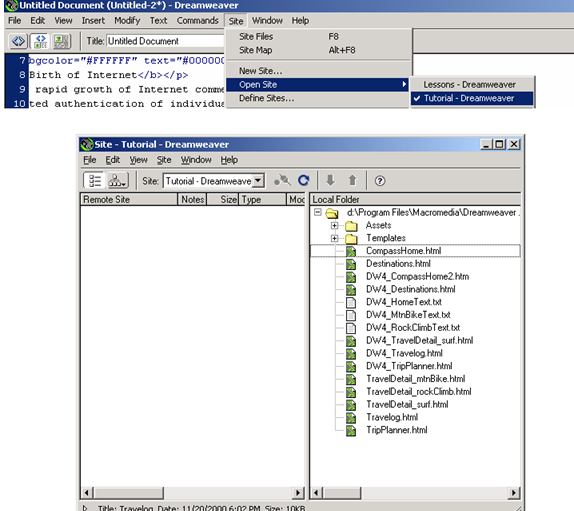The height and width of the screenshot is (511, 574).
Task: Click the Travelog.html file icon
Action: click(x=351, y=418)
